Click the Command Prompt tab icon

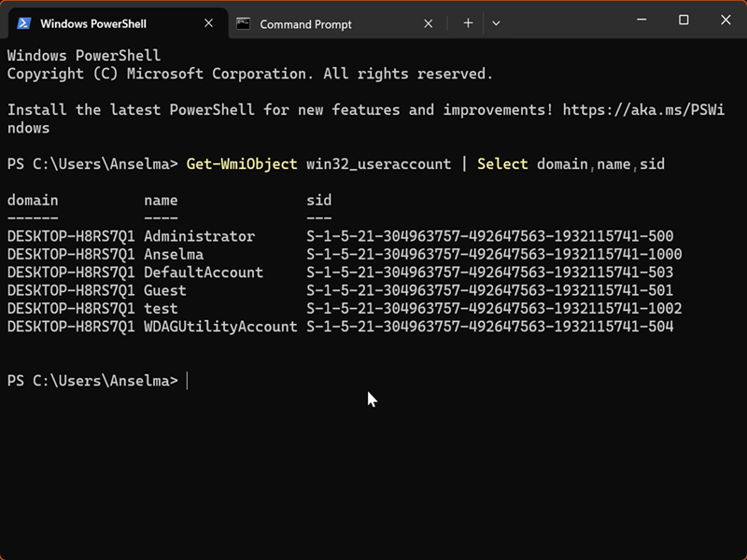click(x=244, y=23)
